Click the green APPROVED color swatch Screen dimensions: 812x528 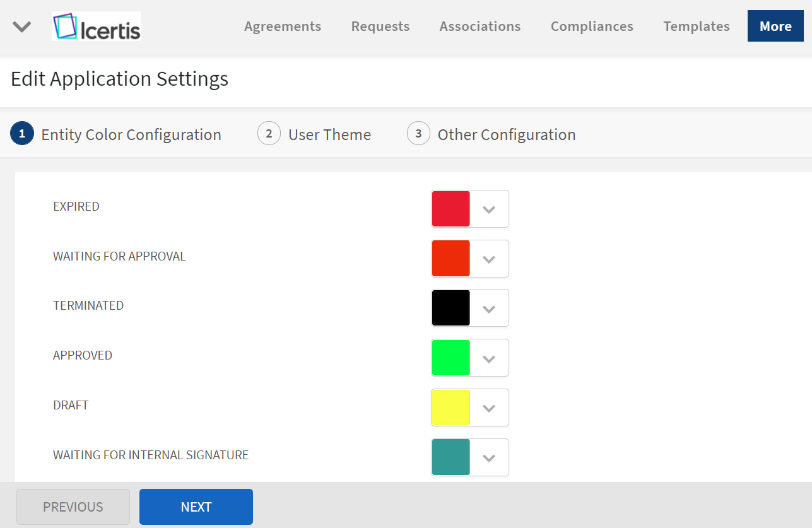pyautogui.click(x=450, y=358)
